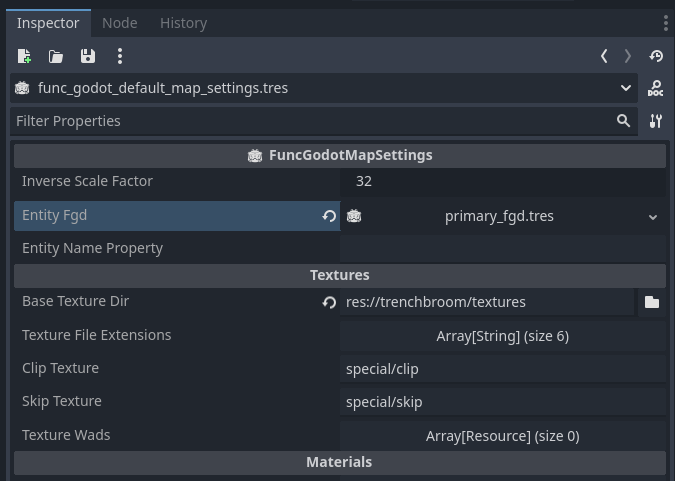Open extra resource options menu
Viewport: 675px width, 481px height.
click(x=120, y=56)
